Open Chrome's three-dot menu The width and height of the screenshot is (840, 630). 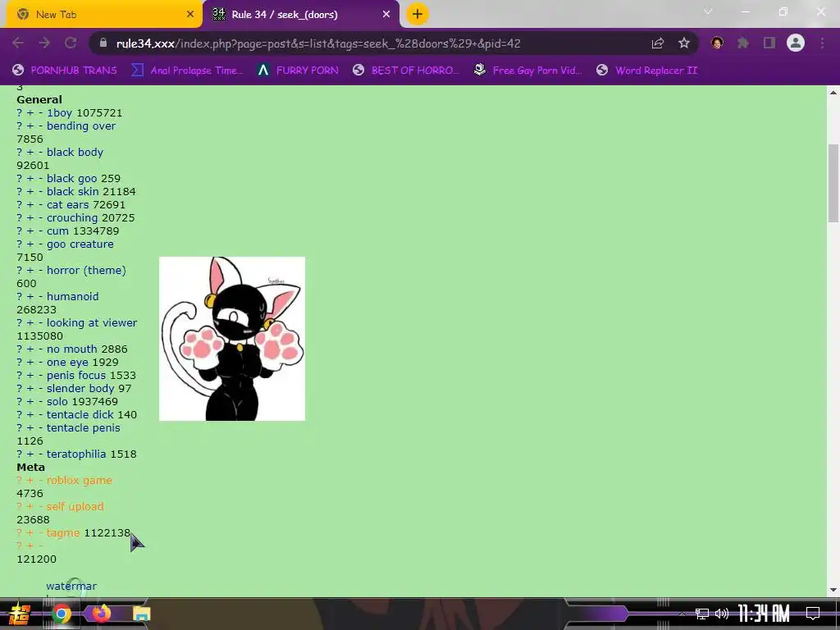[x=822, y=43]
